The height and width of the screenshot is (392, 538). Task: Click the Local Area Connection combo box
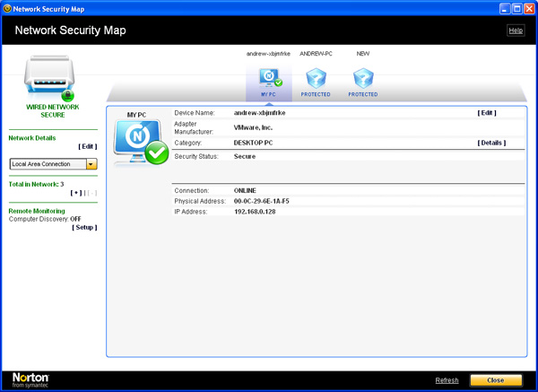(53, 164)
